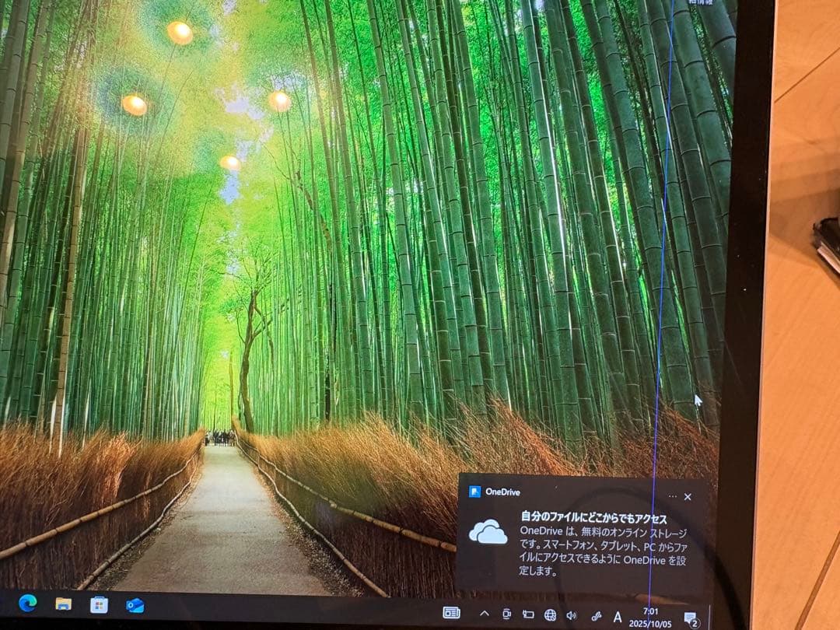Check battery status in system tray
840x630 pixels.
[528, 614]
